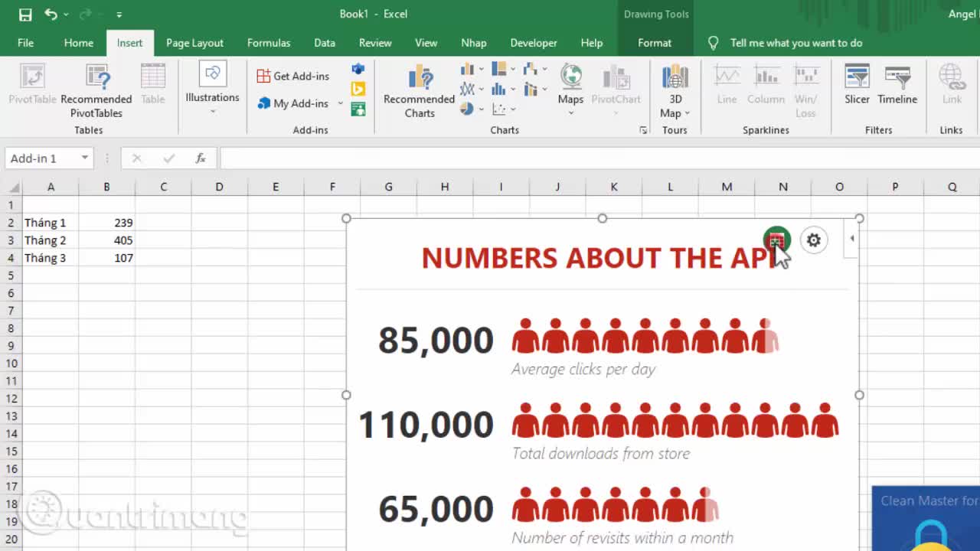Image resolution: width=980 pixels, height=551 pixels.
Task: Expand the add-in side arrow menu
Action: [x=851, y=239]
